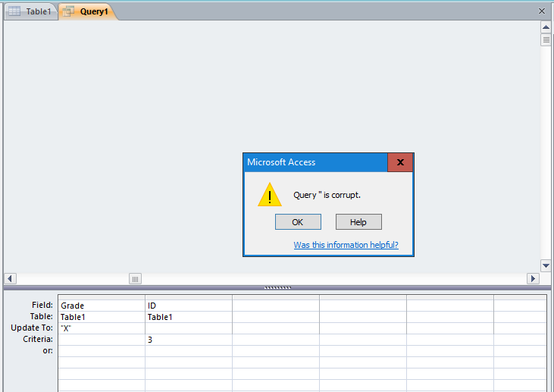Click the empty Criteria cell under Grade
This screenshot has height=392, width=554.
(x=102, y=340)
